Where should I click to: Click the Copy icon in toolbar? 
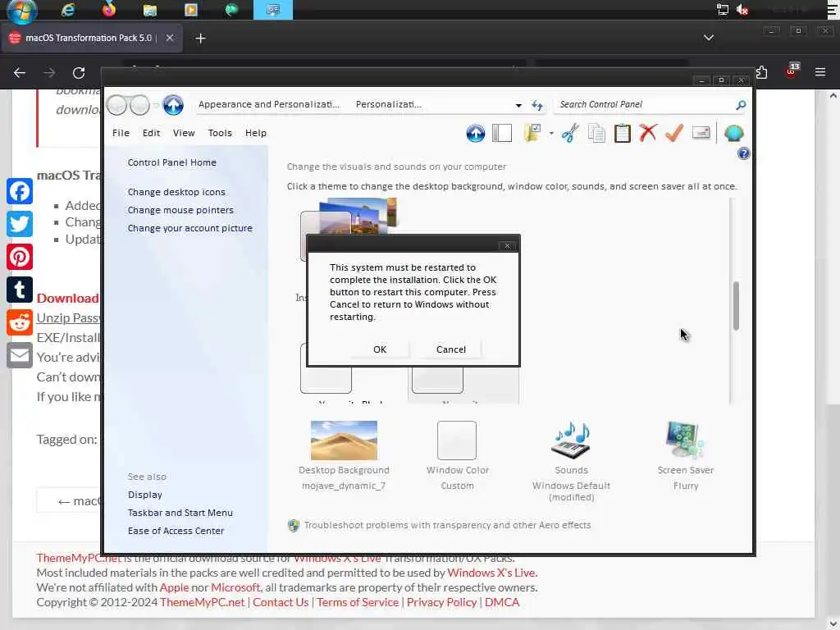pyautogui.click(x=596, y=133)
